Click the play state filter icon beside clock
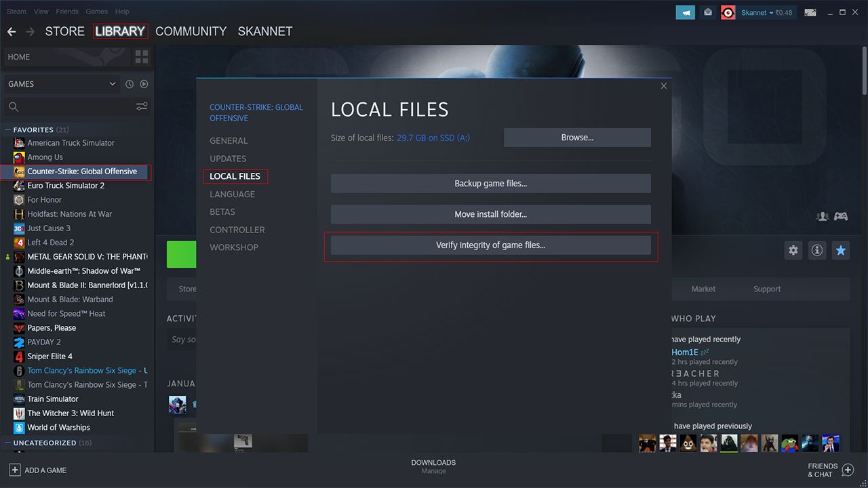 (144, 83)
